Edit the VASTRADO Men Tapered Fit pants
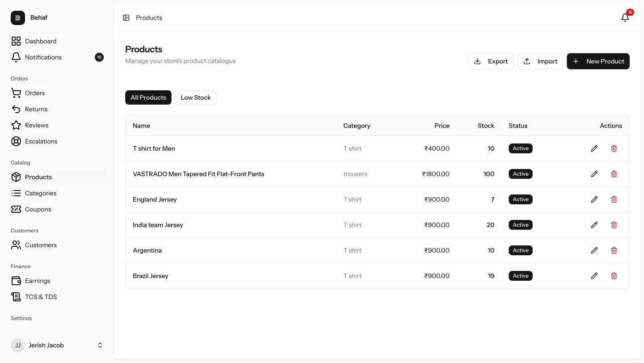Viewport: 644px width, 363px height. [x=594, y=174]
